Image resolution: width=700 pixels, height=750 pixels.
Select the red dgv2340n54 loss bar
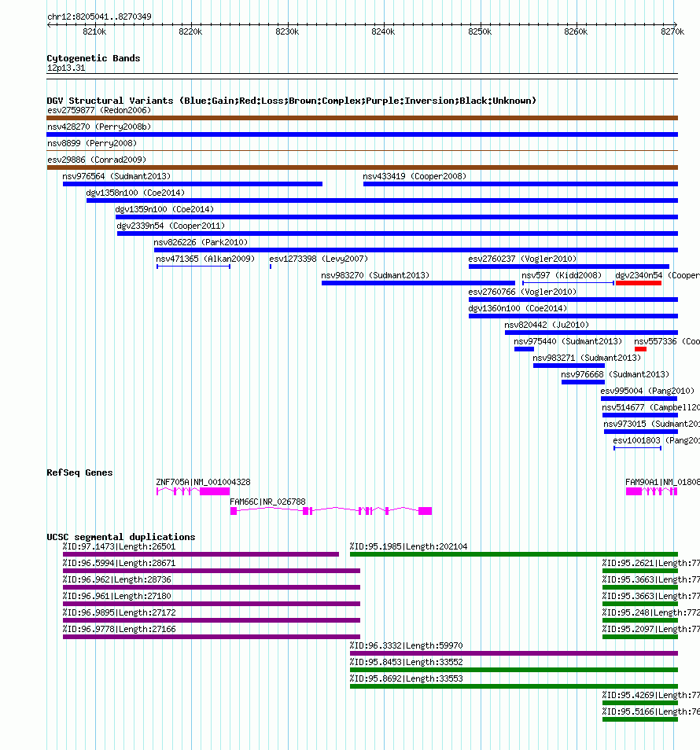click(639, 283)
